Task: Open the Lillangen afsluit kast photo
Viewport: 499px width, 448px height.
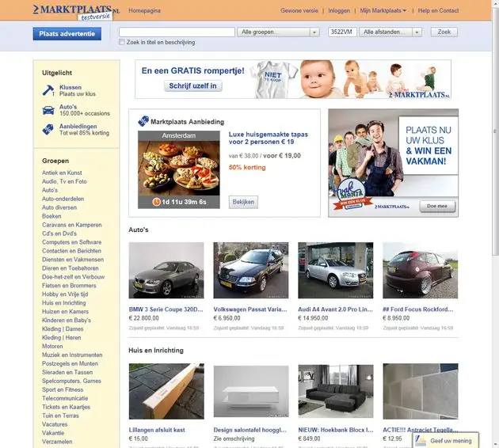Action: pos(166,391)
